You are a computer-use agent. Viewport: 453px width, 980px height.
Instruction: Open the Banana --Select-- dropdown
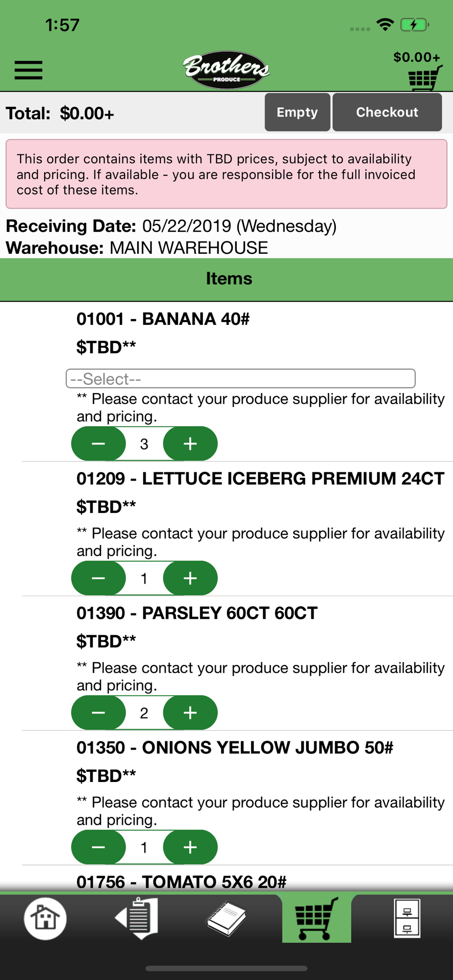tap(240, 378)
